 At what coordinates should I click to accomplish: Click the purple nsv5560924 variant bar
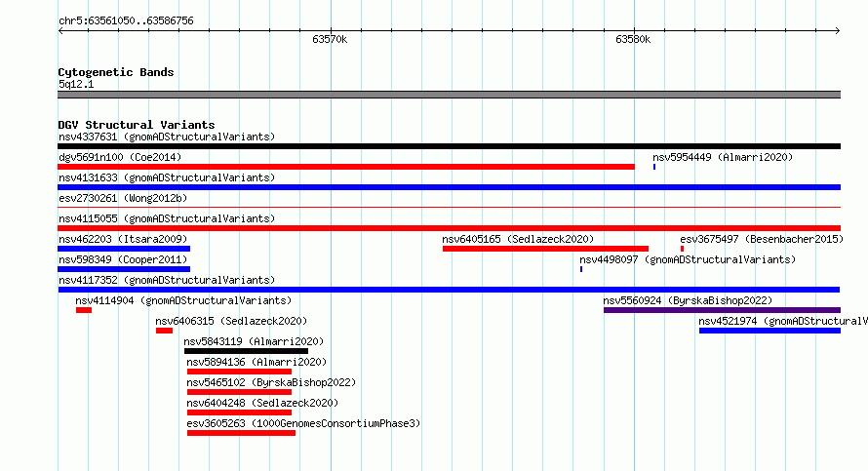click(722, 310)
